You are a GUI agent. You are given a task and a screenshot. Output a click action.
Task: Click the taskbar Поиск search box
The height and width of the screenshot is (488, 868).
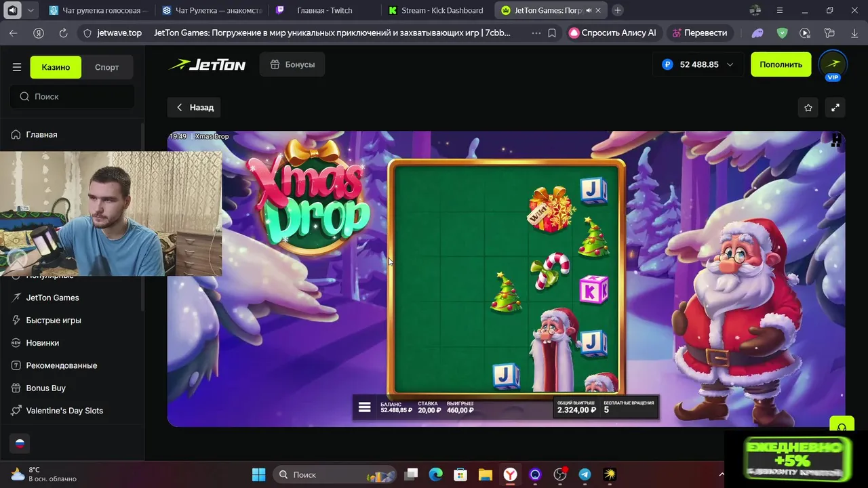click(x=335, y=474)
